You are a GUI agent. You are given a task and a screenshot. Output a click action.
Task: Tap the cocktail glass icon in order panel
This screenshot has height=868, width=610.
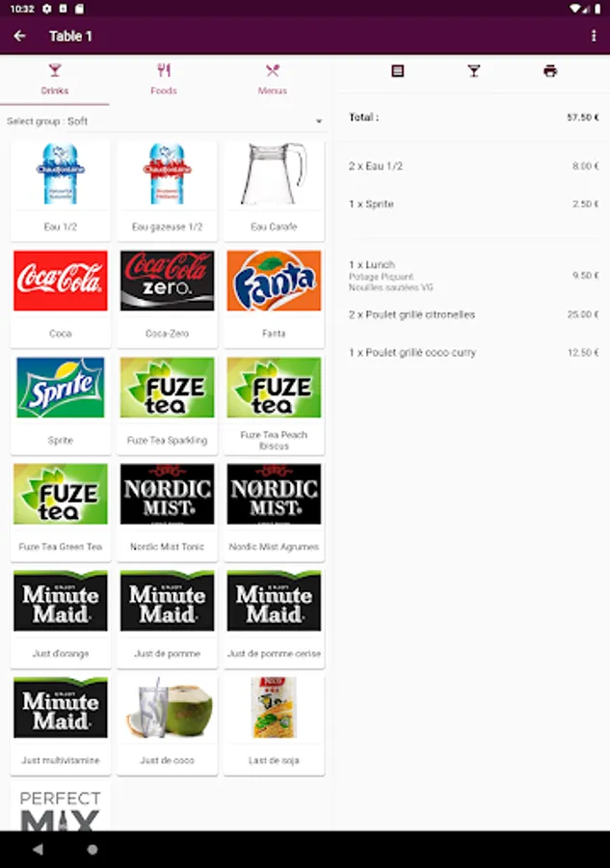point(474,70)
